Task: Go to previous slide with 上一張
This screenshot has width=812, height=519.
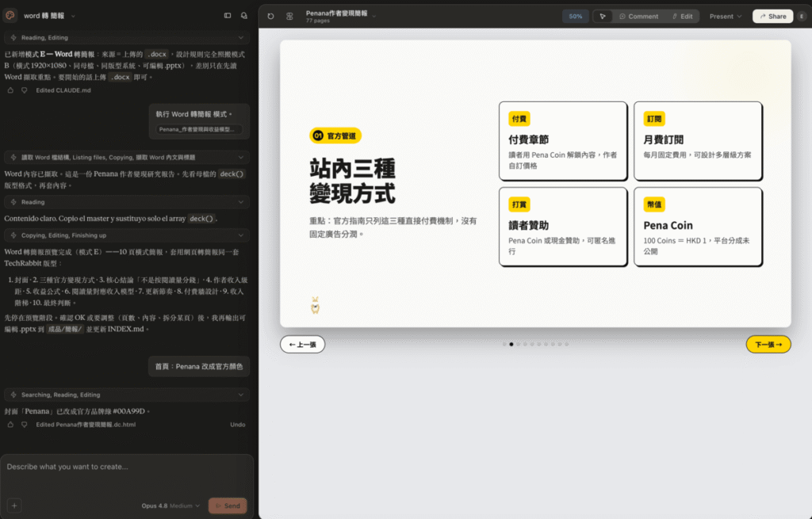Action: (x=302, y=345)
